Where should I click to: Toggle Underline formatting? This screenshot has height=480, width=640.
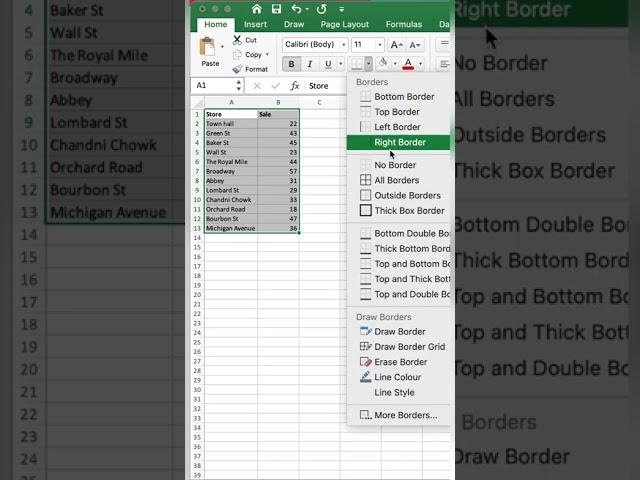pyautogui.click(x=328, y=64)
